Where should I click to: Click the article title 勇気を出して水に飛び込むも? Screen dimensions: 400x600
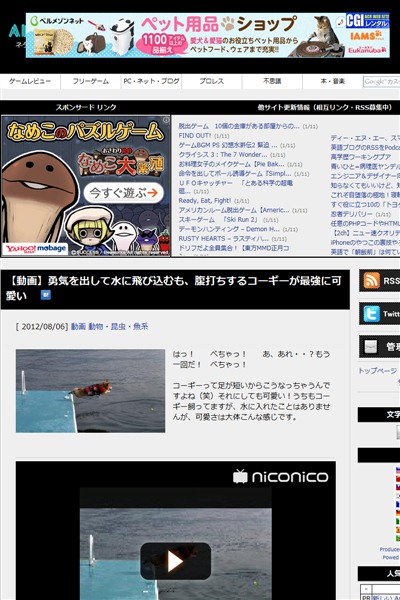(173, 288)
